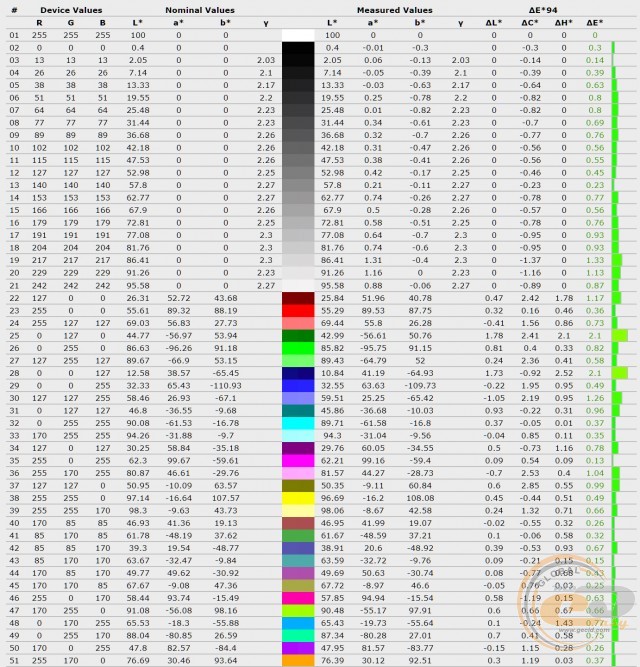Select nominal L* value 97.14 in row 38

click(138, 498)
